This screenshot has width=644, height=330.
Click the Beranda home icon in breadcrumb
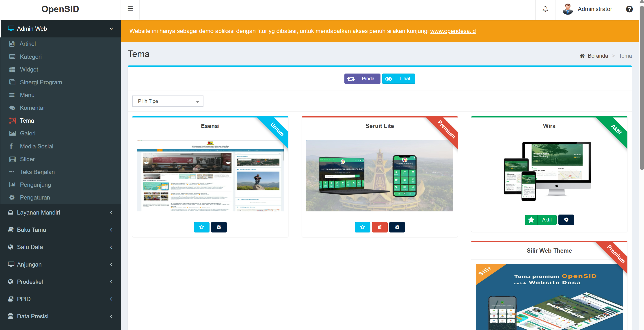(582, 56)
